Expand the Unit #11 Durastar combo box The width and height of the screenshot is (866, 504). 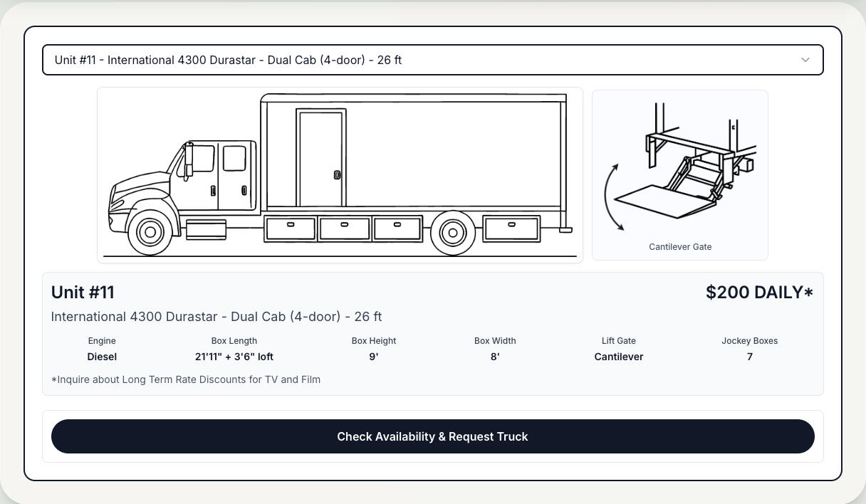(432, 60)
